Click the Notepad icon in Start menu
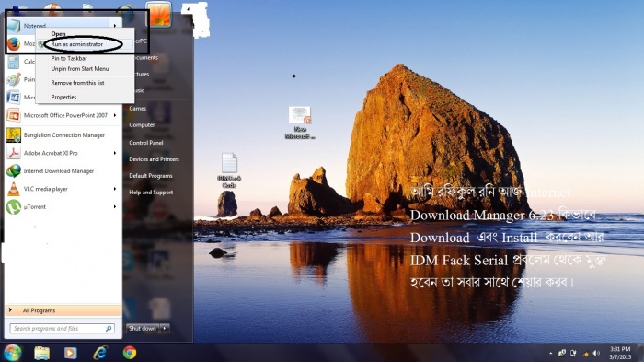 (14, 26)
